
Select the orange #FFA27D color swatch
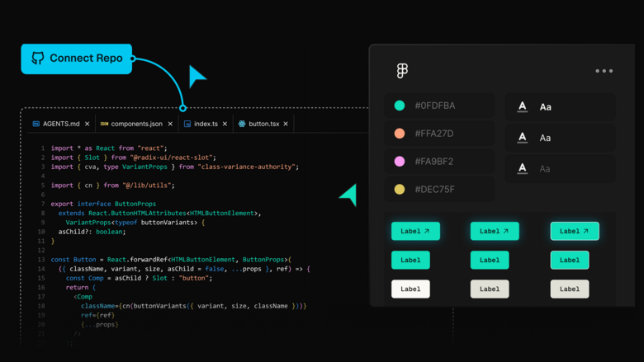tap(400, 134)
